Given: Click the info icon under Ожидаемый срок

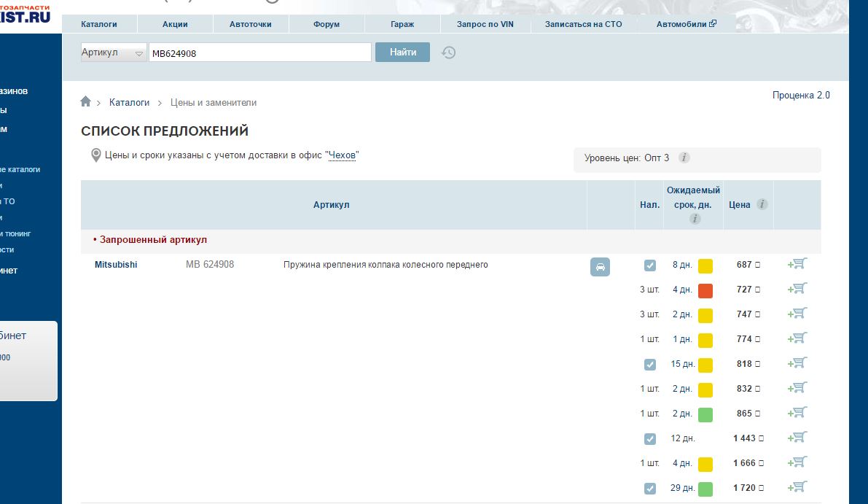Looking at the screenshot, I should (695, 219).
